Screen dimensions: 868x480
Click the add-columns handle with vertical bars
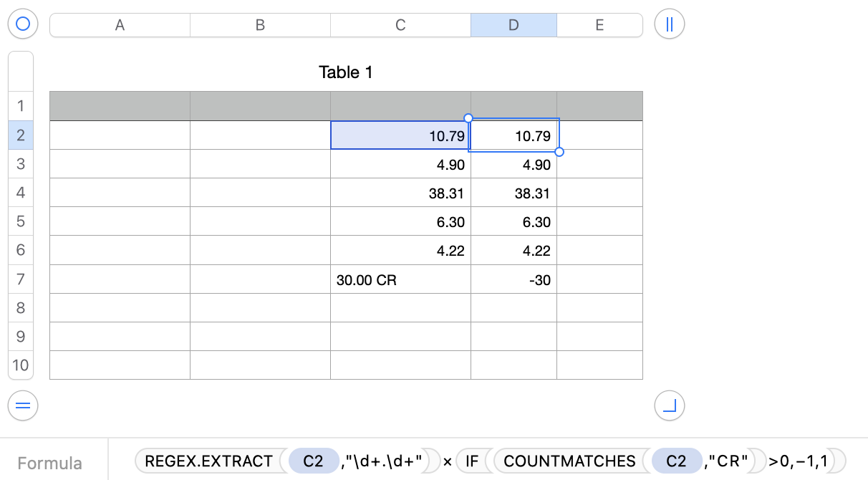tap(670, 24)
